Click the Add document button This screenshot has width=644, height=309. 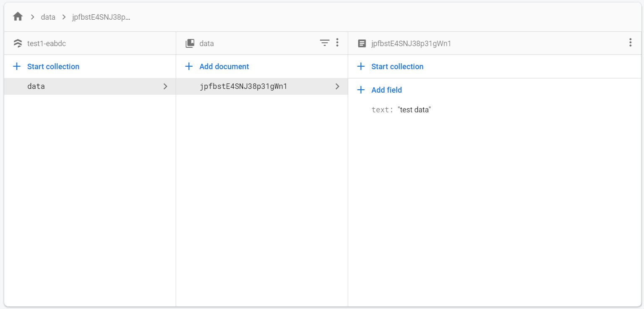(x=224, y=66)
